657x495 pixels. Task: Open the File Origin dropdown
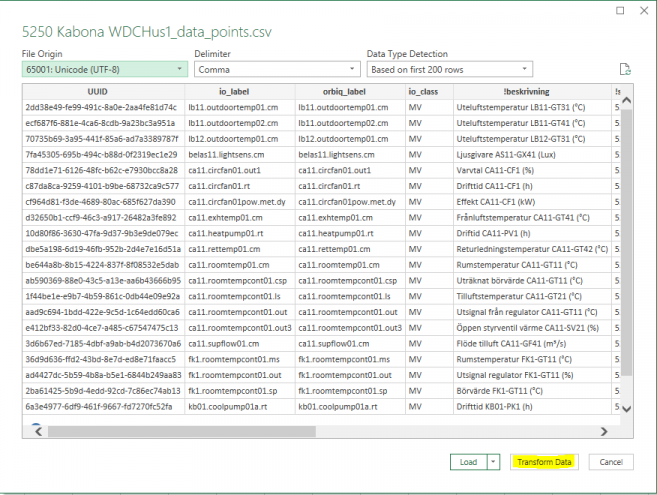click(105, 69)
